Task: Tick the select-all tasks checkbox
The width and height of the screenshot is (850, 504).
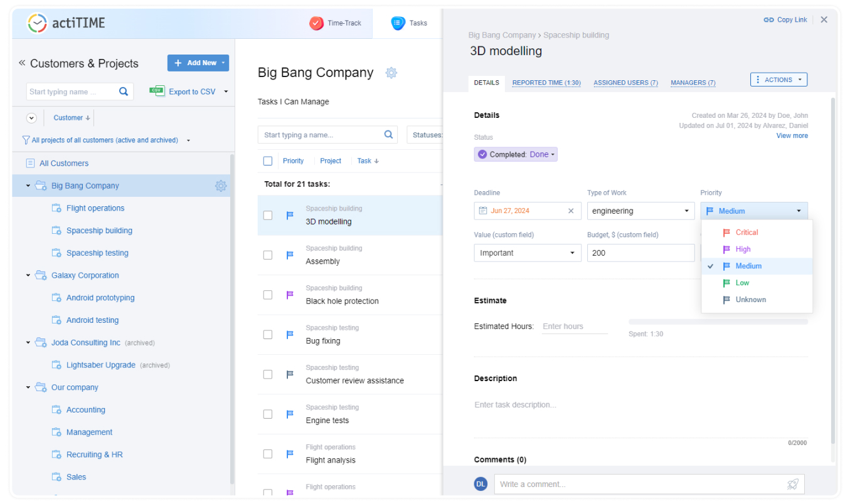Action: click(268, 161)
